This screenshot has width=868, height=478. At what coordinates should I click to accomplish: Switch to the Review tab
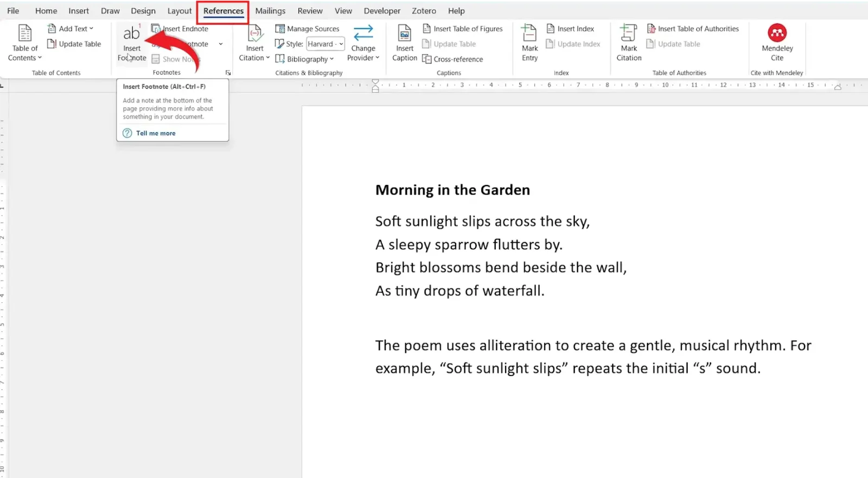coord(310,11)
